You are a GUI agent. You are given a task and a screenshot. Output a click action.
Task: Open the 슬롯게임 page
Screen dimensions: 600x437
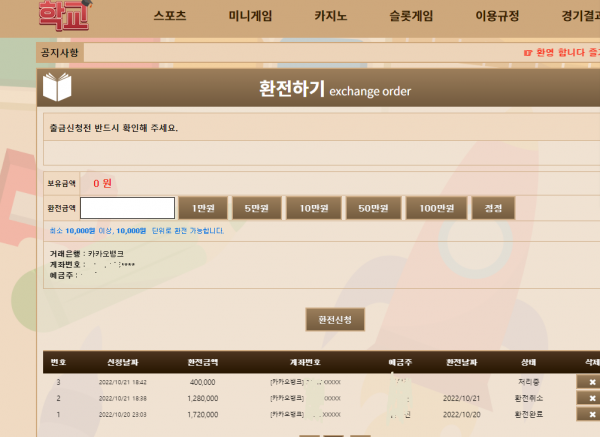pos(411,16)
